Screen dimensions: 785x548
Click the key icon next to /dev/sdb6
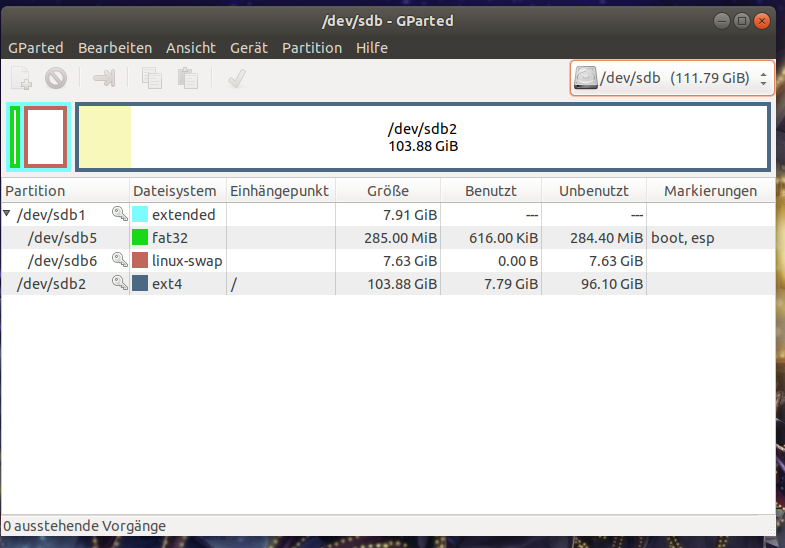[120, 260]
